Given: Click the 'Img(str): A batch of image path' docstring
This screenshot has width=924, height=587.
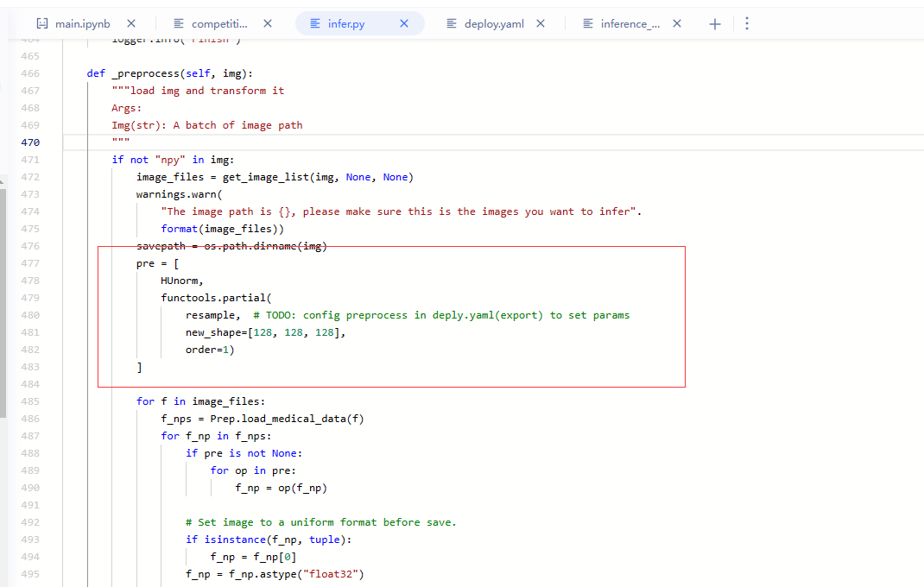Looking at the screenshot, I should coord(207,125).
